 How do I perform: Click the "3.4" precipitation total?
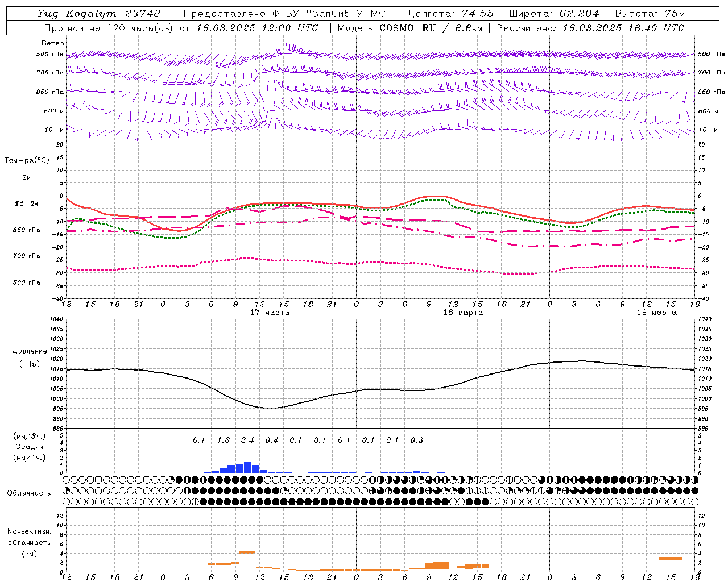[247, 440]
